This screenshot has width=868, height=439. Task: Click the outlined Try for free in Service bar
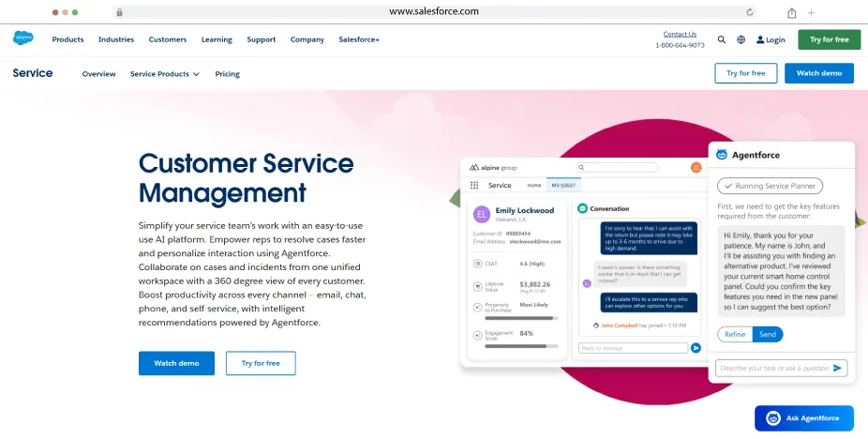click(x=745, y=73)
